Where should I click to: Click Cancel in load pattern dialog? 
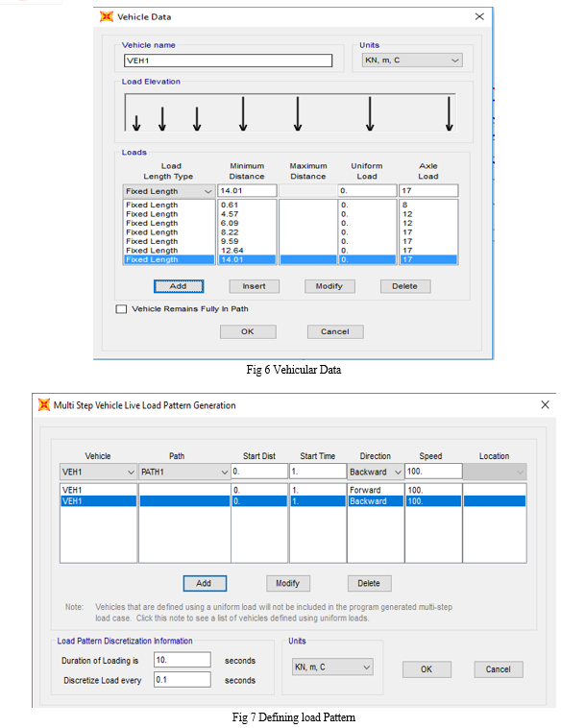point(499,669)
